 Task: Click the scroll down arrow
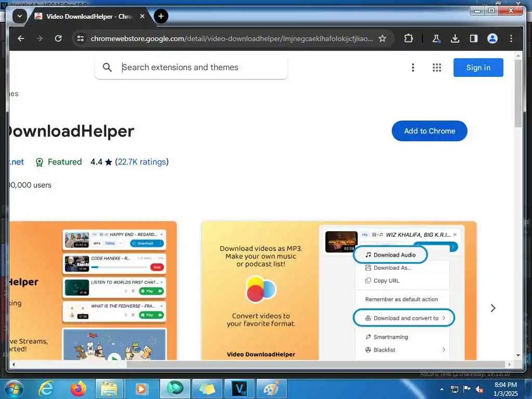(518, 355)
